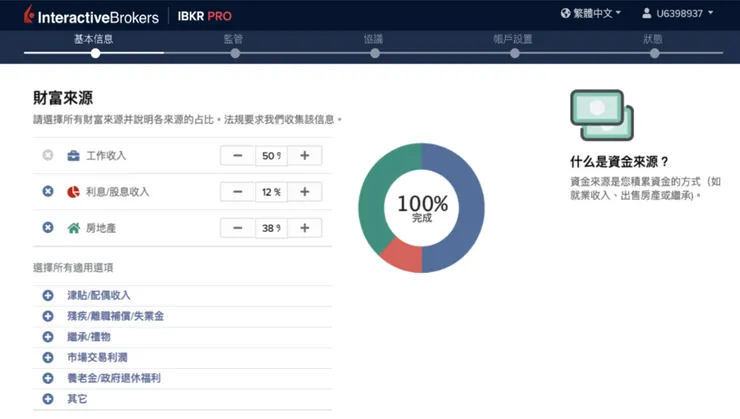Remove the 房地產 source
Image resolution: width=740 pixels, height=419 pixels.
point(48,227)
